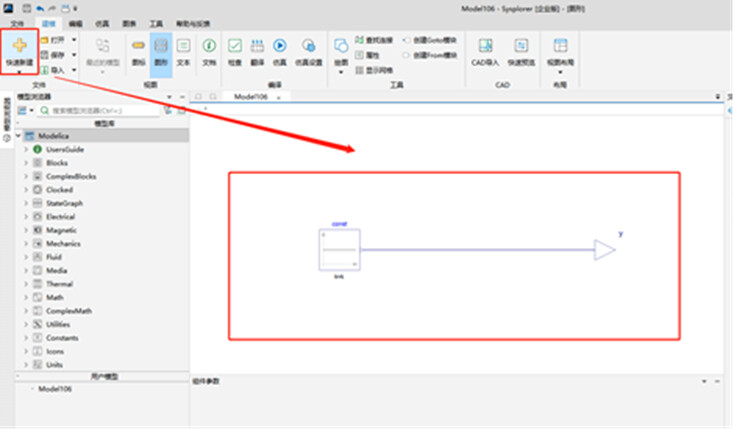Click the Save disk icon in ribbon
Viewport: 734px width, 430px height.
[x=44, y=55]
